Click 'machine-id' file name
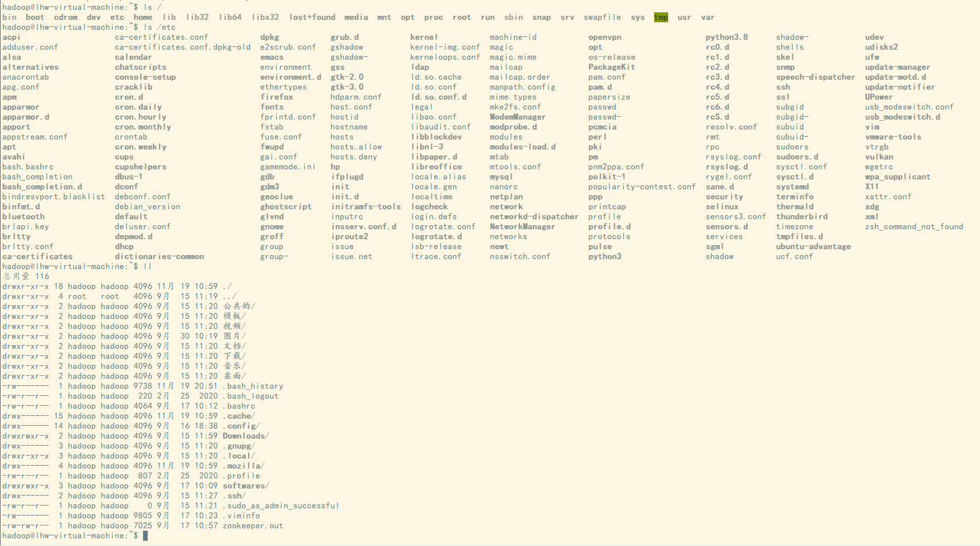 pos(513,38)
